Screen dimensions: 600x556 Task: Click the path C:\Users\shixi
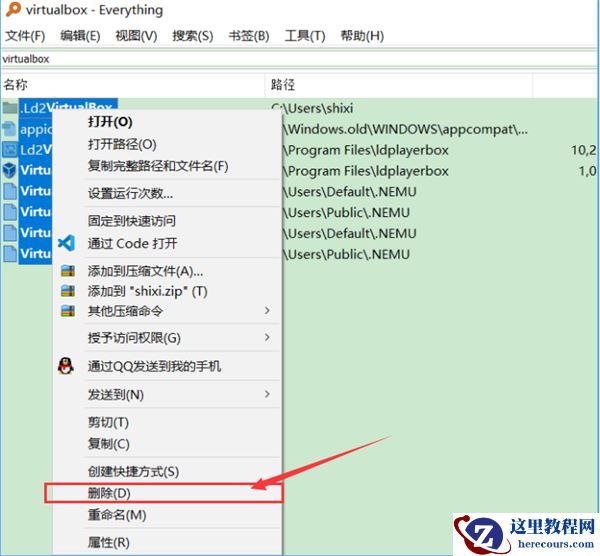[x=312, y=108]
